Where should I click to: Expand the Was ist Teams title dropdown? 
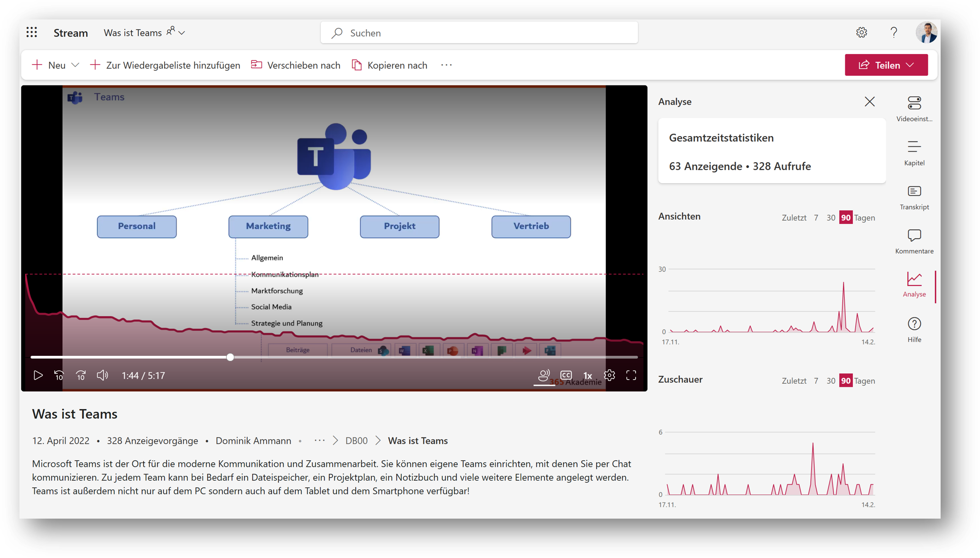tap(182, 33)
